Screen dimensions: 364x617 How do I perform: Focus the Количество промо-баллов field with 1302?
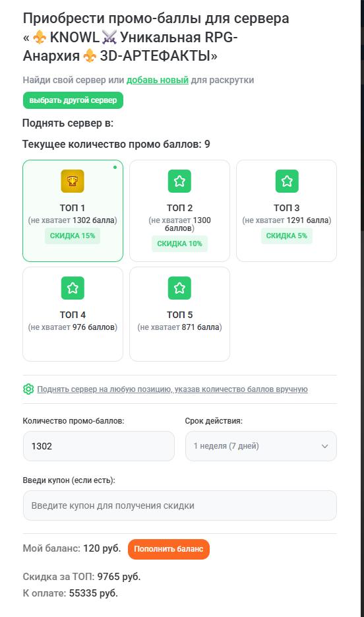point(99,446)
